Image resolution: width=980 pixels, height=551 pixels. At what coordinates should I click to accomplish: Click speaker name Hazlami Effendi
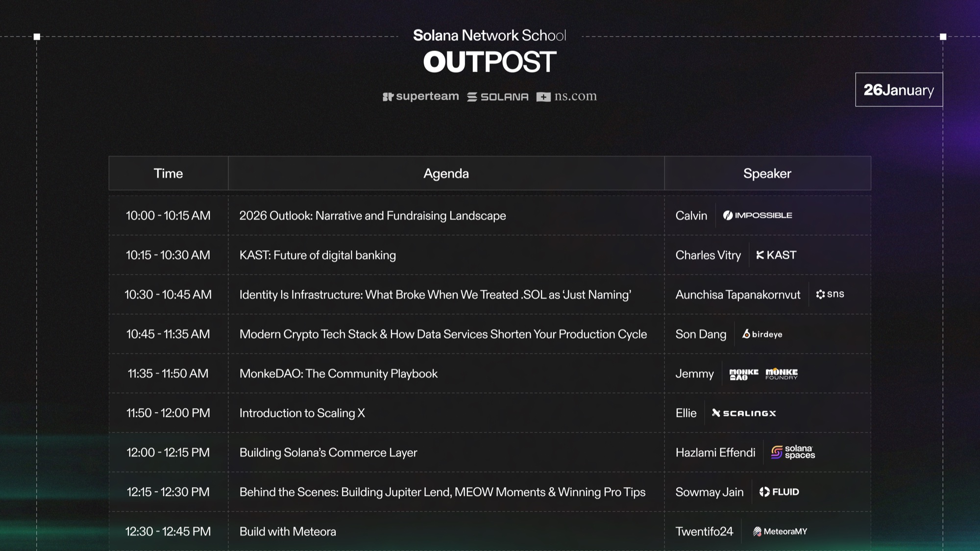click(715, 452)
